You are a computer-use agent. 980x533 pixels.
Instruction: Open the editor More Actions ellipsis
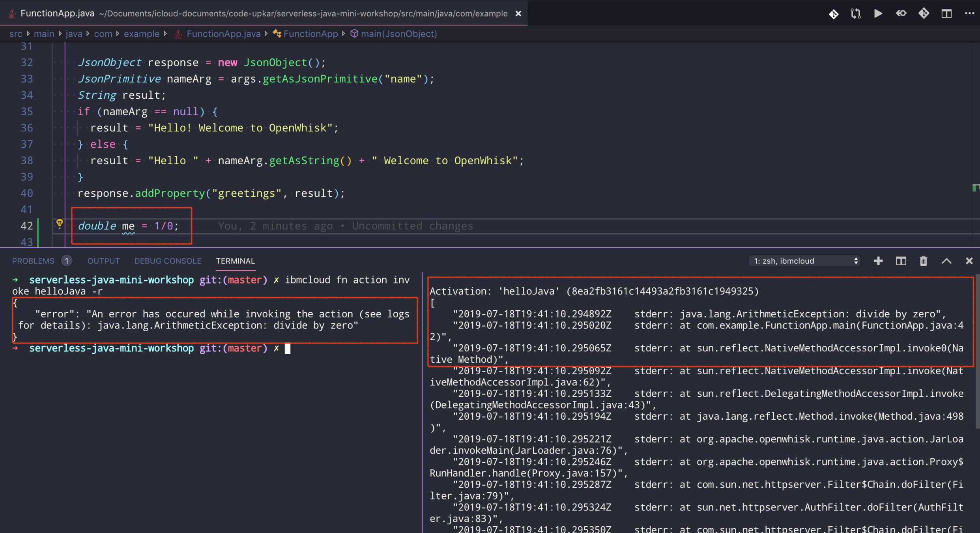coord(969,14)
